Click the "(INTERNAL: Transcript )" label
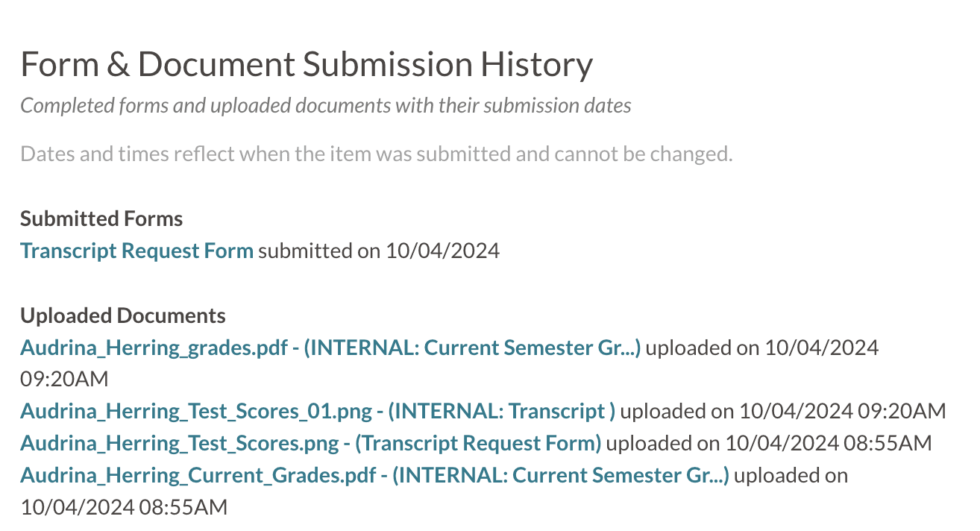 tap(501, 411)
